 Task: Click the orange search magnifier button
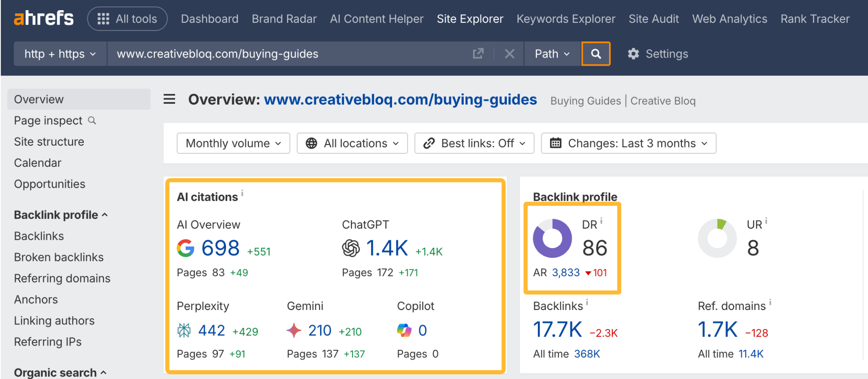coord(595,54)
